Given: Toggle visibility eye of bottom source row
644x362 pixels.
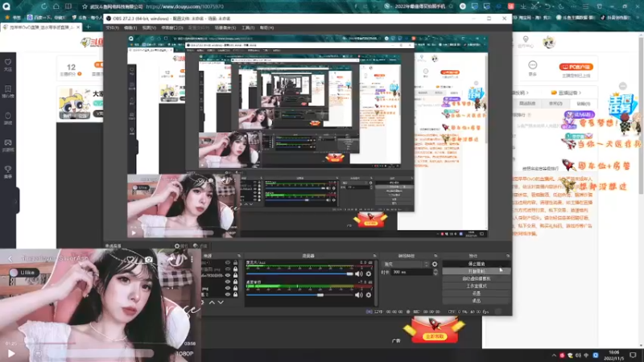Looking at the screenshot, I should [228, 294].
